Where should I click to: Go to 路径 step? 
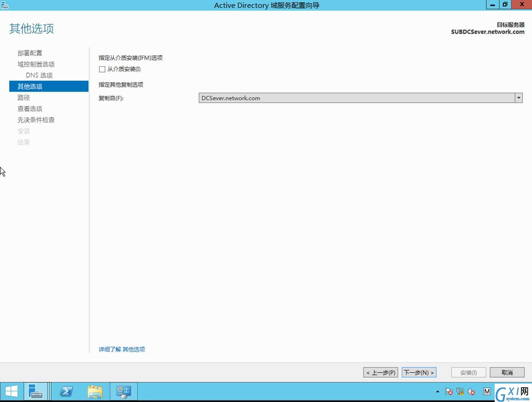[24, 97]
